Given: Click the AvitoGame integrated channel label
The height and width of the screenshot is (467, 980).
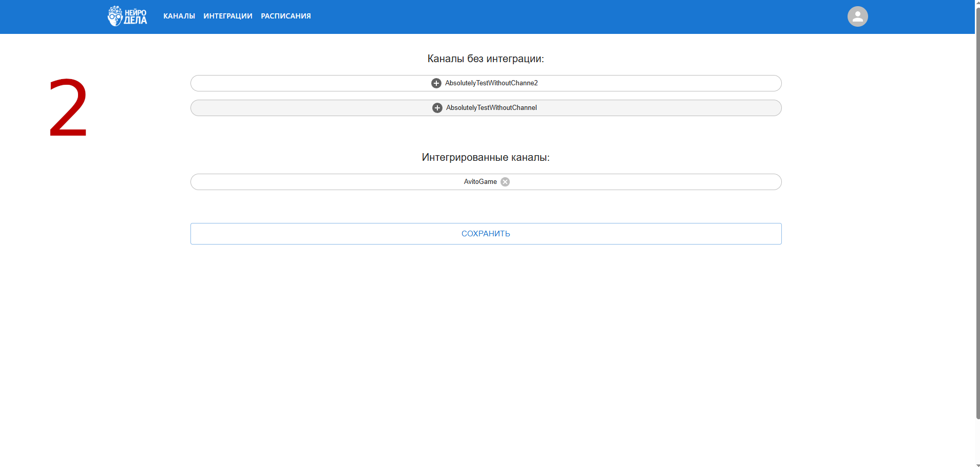Looking at the screenshot, I should pos(480,182).
